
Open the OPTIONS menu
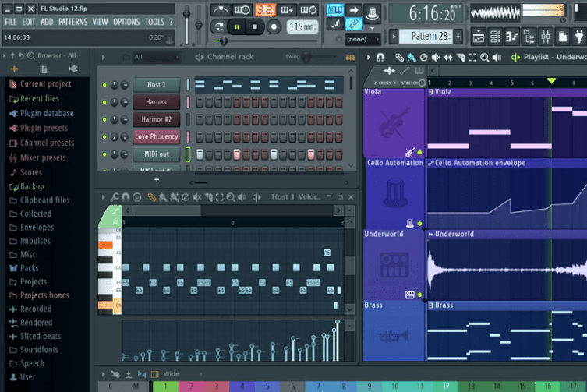[126, 22]
